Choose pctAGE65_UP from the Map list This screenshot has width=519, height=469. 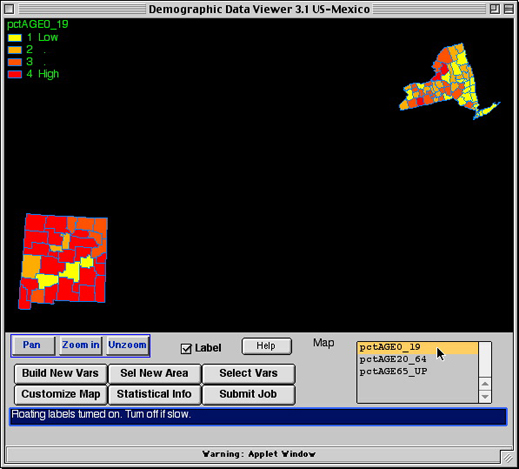pyautogui.click(x=418, y=371)
